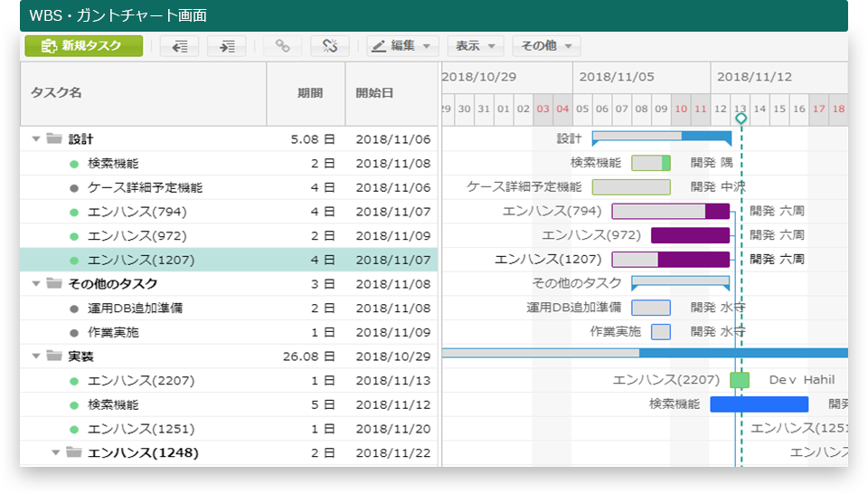Click the unlink tasks broken chain icon
Viewport: 868px width, 494px height.
tap(330, 46)
